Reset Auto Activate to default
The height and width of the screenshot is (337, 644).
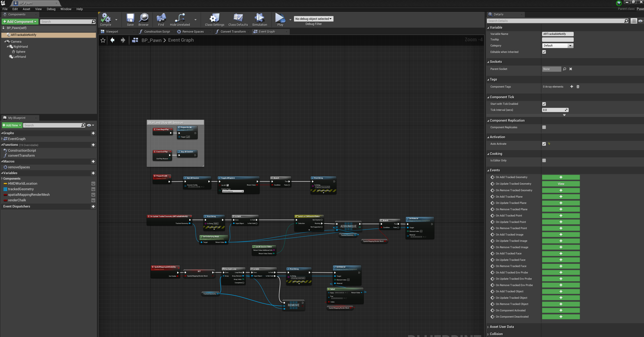click(x=549, y=144)
